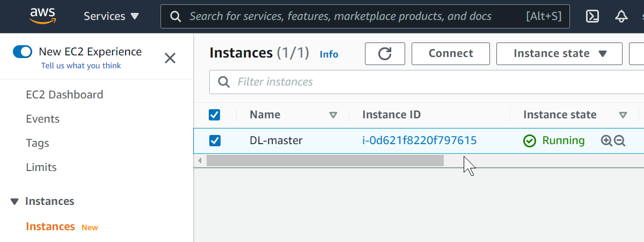This screenshot has width=644, height=242.
Task: Open the notifications bell
Action: coord(621,17)
